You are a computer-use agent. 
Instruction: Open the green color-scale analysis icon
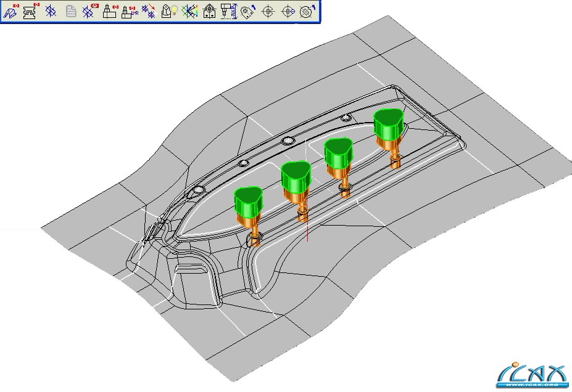click(189, 11)
